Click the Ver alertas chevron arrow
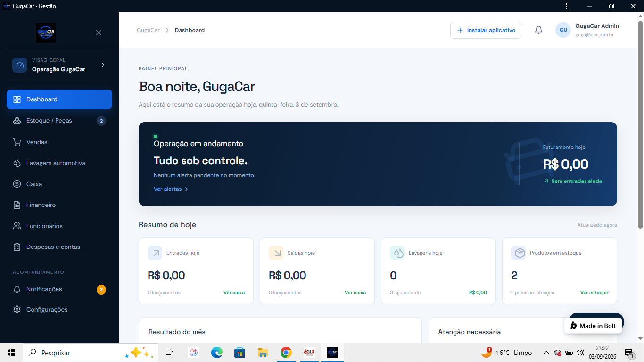The width and height of the screenshot is (644, 362). (187, 189)
